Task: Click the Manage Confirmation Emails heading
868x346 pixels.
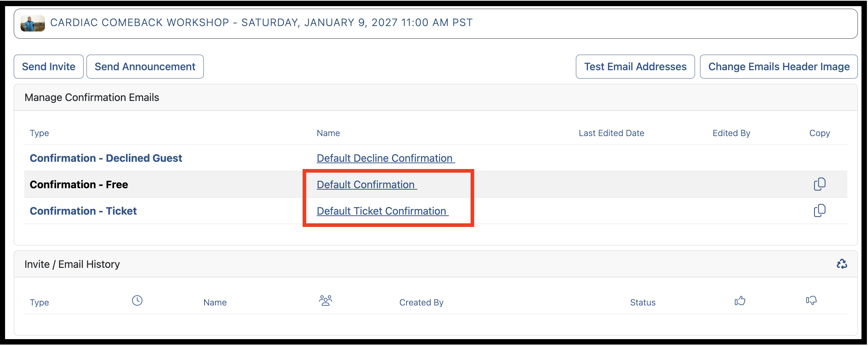Action: 92,97
